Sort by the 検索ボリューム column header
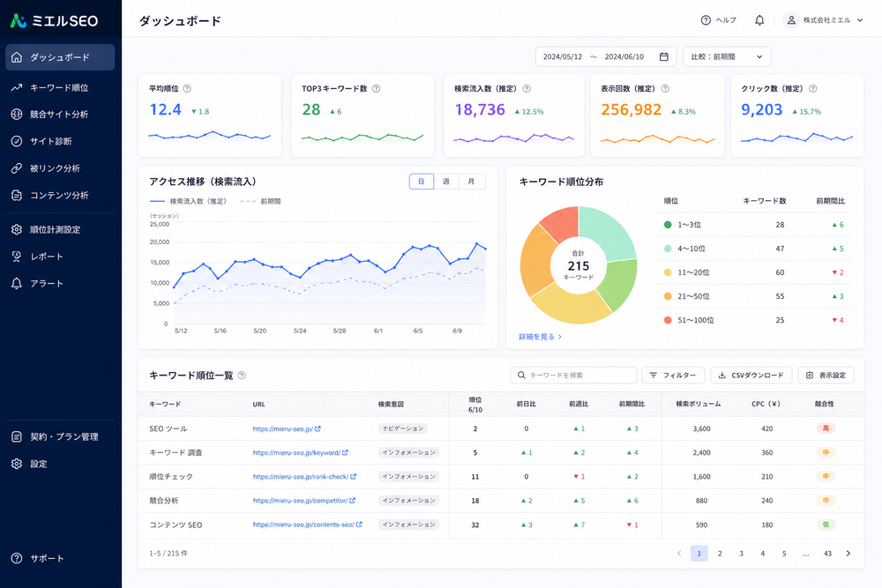 point(698,404)
